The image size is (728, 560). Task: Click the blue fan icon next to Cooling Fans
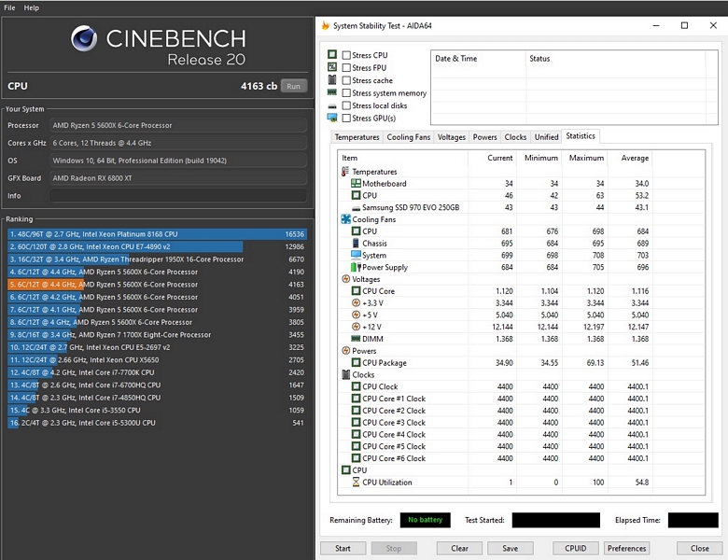[346, 219]
